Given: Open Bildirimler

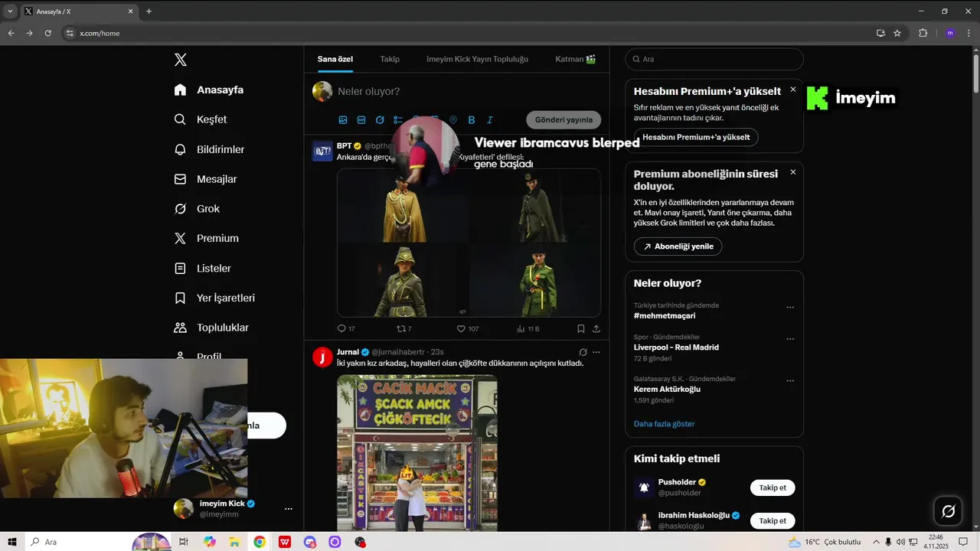Looking at the screenshot, I should [x=209, y=149].
